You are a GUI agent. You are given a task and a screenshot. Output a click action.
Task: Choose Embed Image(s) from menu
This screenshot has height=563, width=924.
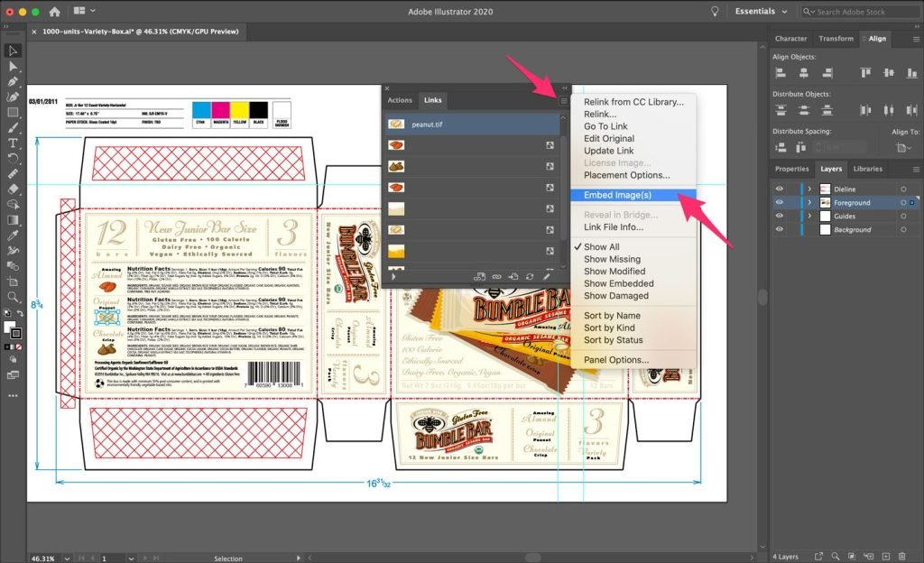633,195
